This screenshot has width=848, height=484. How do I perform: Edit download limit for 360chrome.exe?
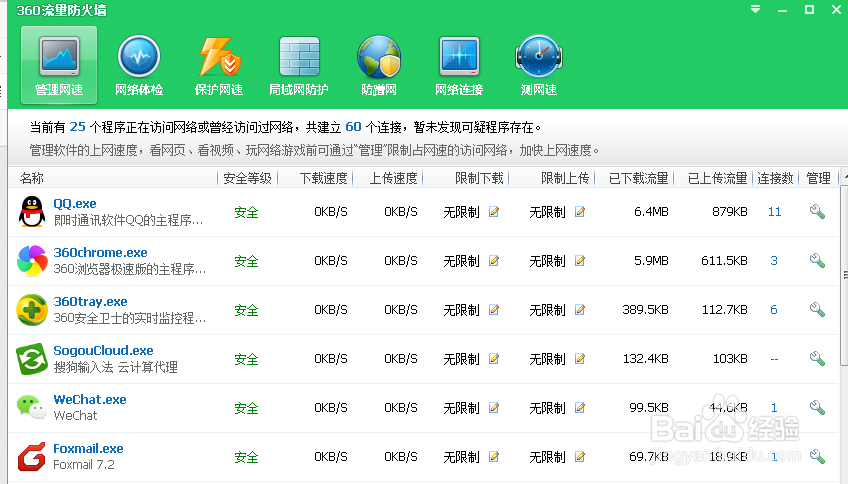point(494,261)
